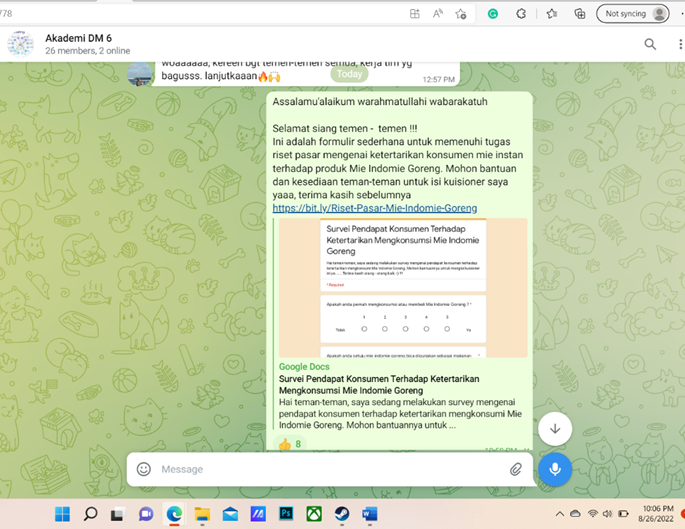Screen dimensions: 685x529
Task: Open the Google Docs survey preview thumbnail
Action: pyautogui.click(x=403, y=288)
